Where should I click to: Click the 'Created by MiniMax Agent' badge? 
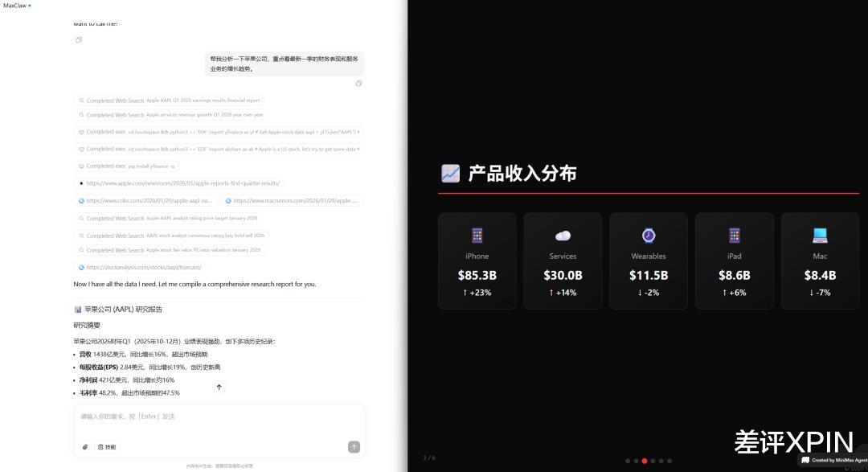[x=833, y=461]
